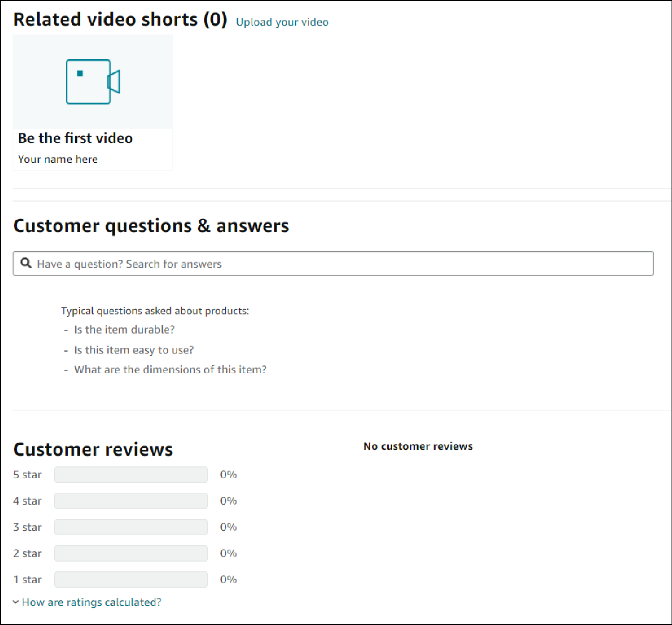Click the video camera placeholder icon
This screenshot has height=625, width=672.
pyautogui.click(x=93, y=82)
